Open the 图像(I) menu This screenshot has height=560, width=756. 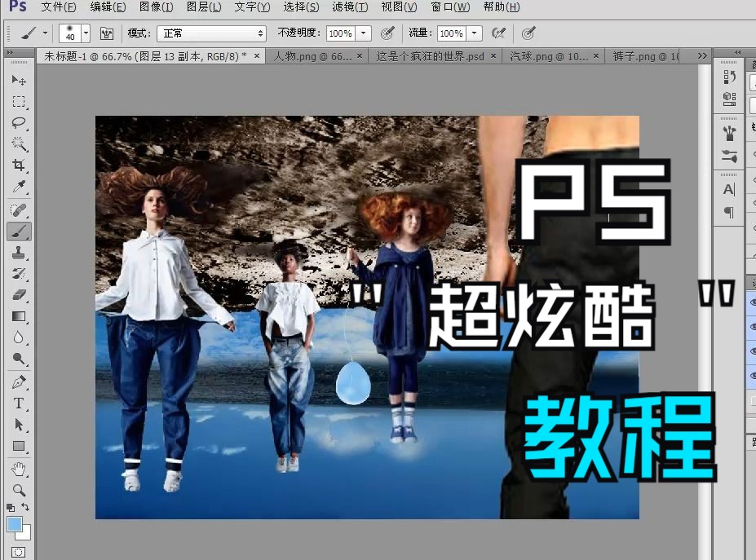156,7
